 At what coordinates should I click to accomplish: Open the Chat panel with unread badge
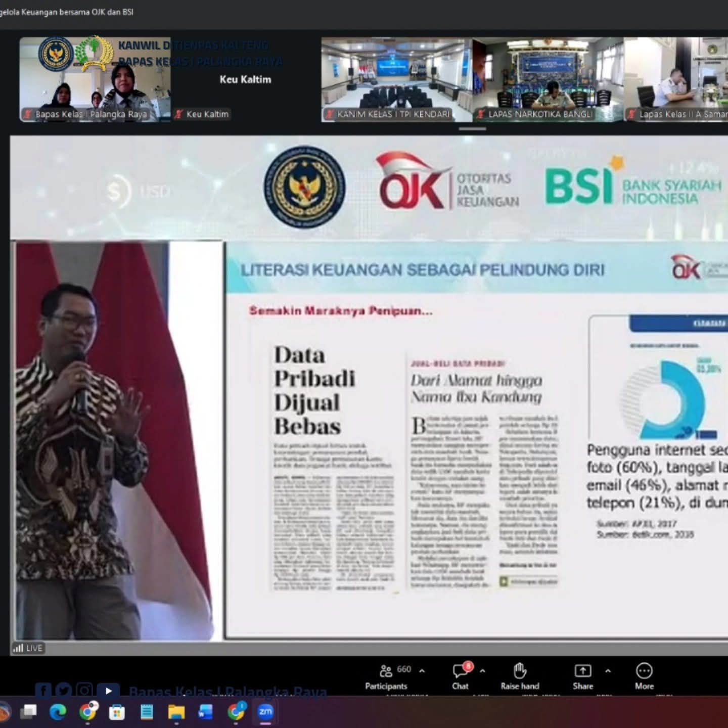461,677
